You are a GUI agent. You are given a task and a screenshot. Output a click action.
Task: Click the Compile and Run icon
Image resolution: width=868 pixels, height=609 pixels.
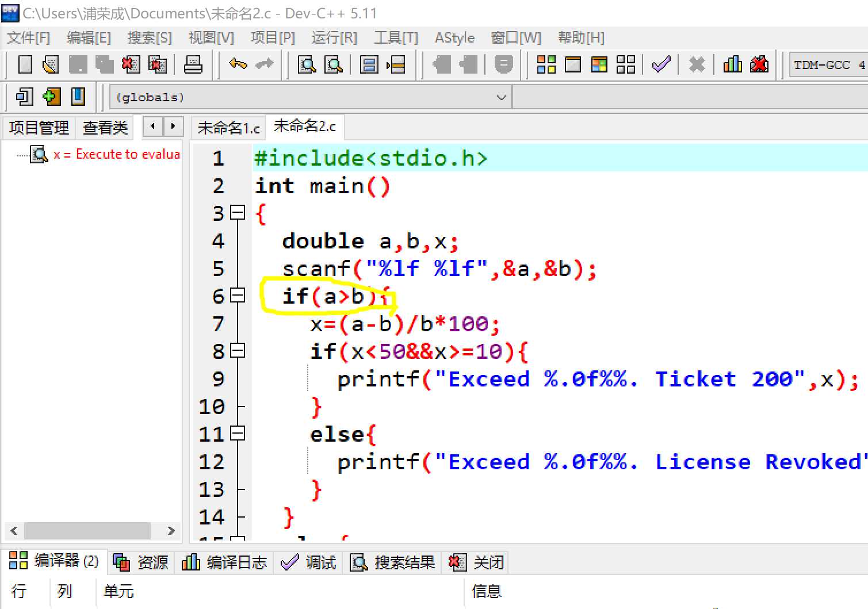click(599, 64)
